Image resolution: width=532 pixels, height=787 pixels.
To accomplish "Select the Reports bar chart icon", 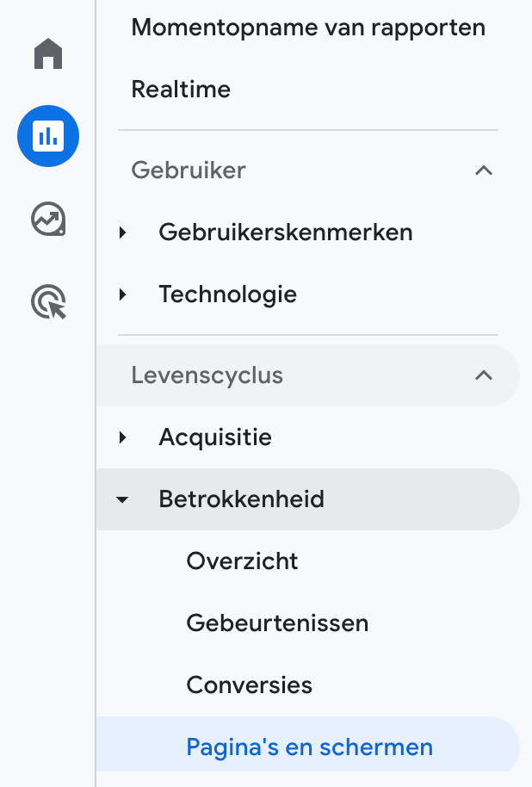I will coord(47,136).
